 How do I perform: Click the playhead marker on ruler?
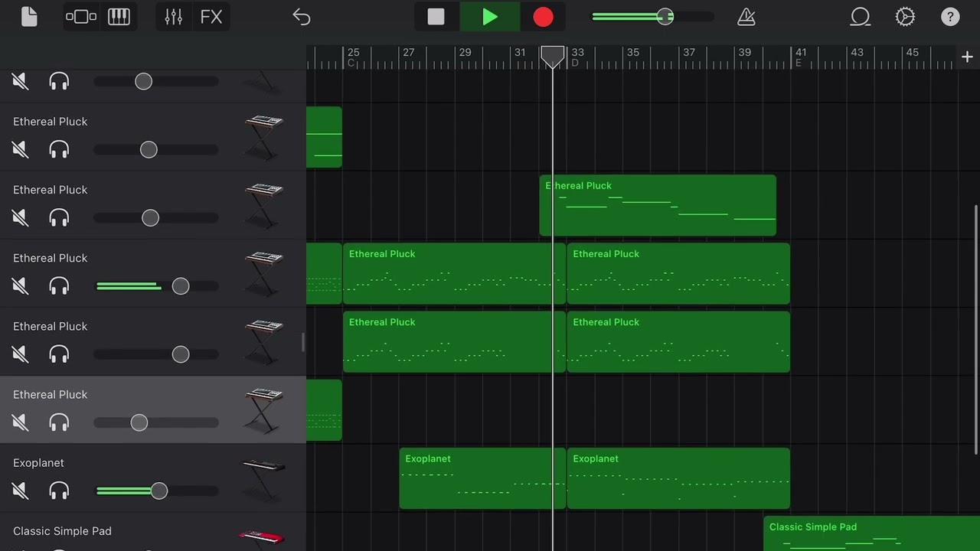click(x=553, y=56)
